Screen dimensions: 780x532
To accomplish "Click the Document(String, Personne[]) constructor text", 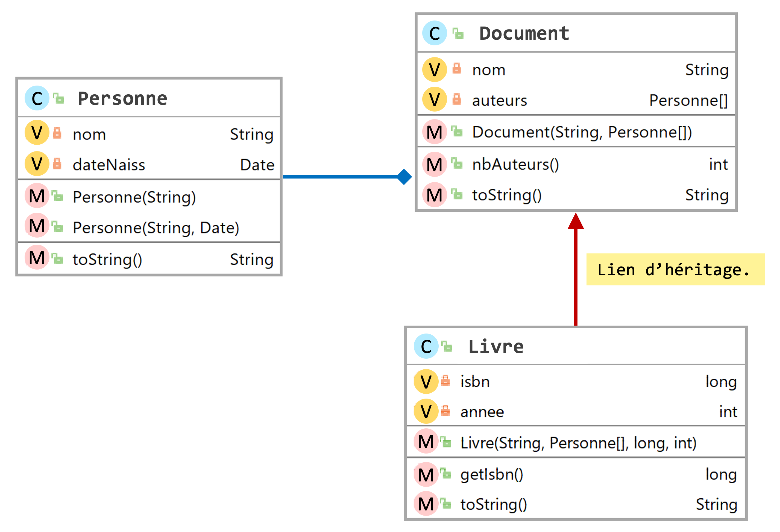I will point(582,132).
